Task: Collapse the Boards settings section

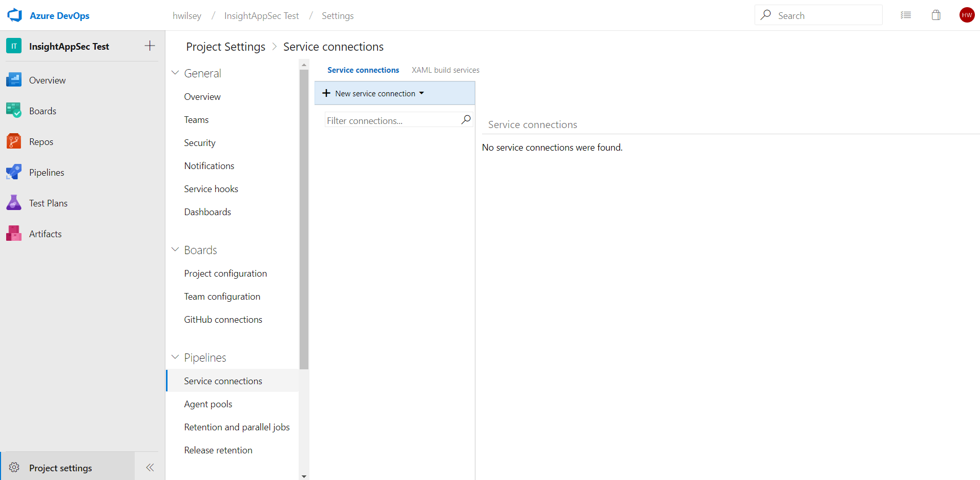Action: [x=175, y=250]
